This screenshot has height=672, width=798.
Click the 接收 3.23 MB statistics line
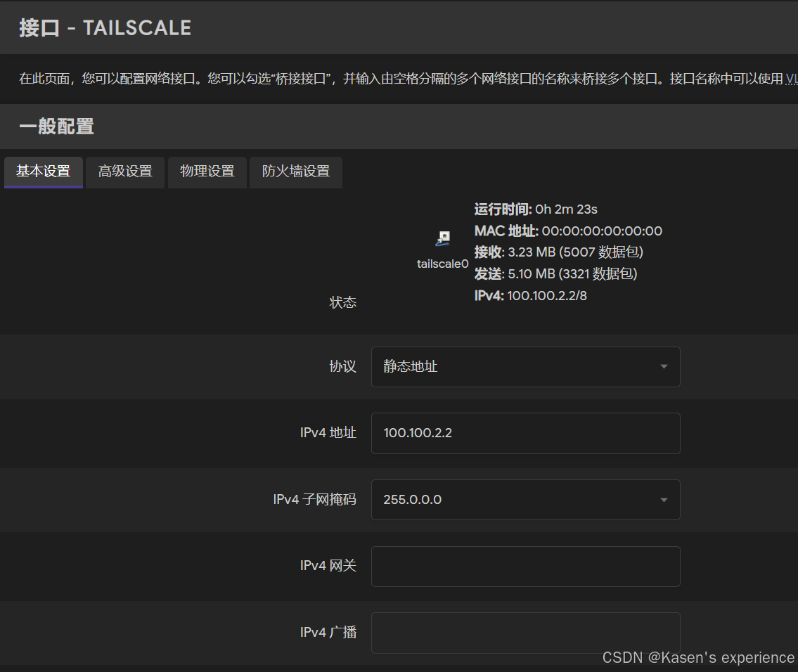559,252
